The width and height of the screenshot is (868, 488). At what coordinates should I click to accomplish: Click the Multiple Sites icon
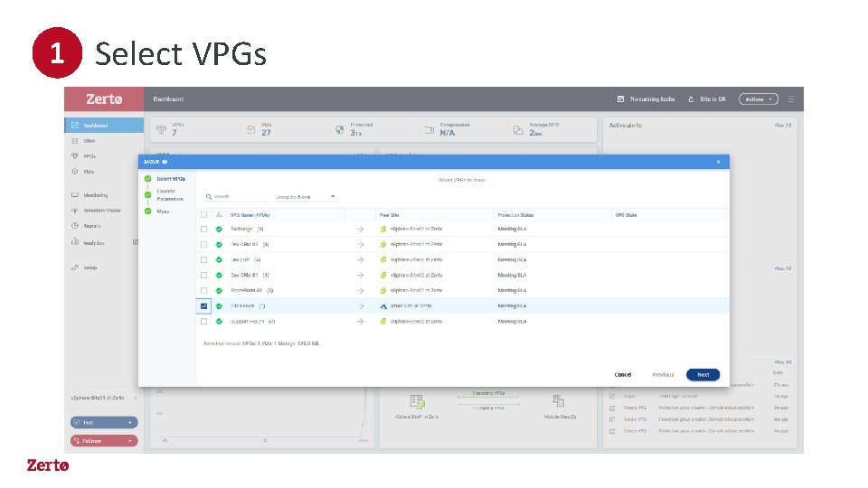[x=559, y=400]
